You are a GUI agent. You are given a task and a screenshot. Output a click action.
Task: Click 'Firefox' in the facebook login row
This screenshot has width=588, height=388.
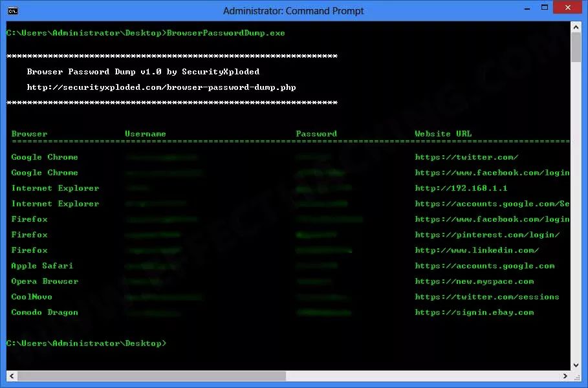coord(29,219)
